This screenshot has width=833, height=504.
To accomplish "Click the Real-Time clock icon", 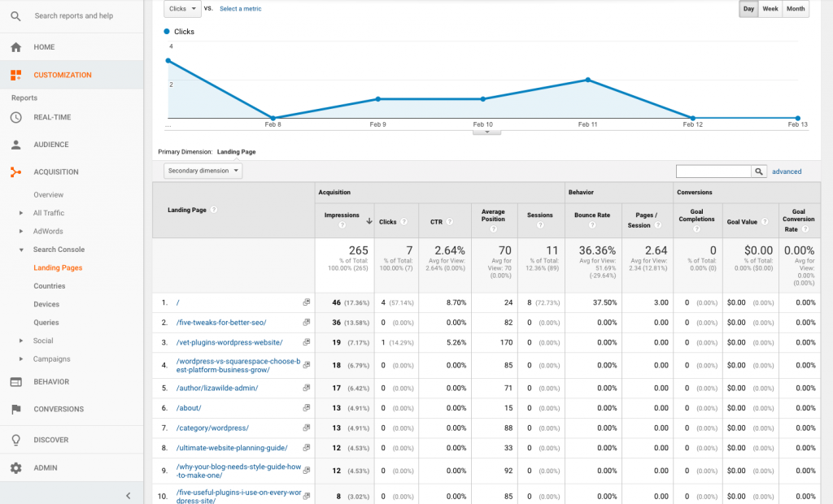I will [x=15, y=117].
